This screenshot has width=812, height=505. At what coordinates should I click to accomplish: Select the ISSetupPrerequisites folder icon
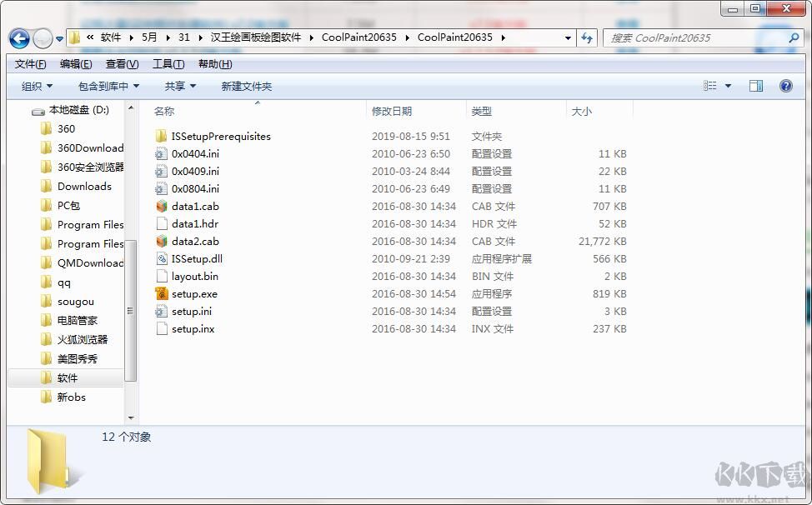tap(162, 136)
